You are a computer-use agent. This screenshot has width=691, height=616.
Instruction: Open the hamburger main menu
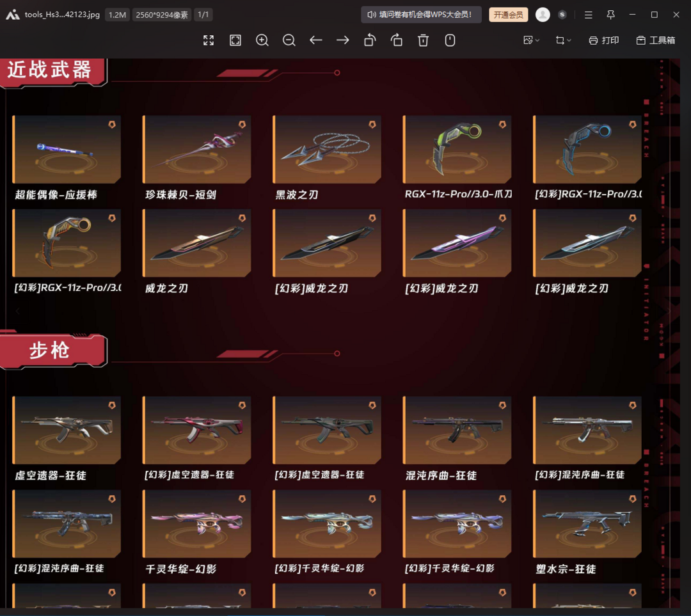(589, 15)
